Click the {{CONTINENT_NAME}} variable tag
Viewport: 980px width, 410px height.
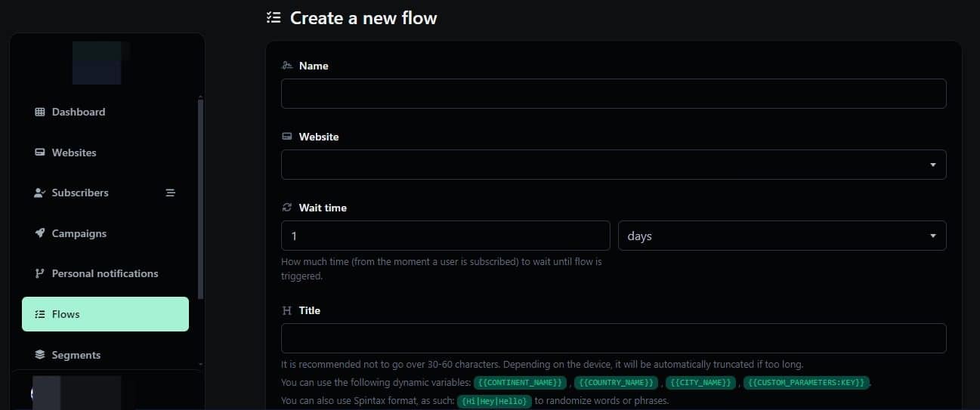point(521,383)
